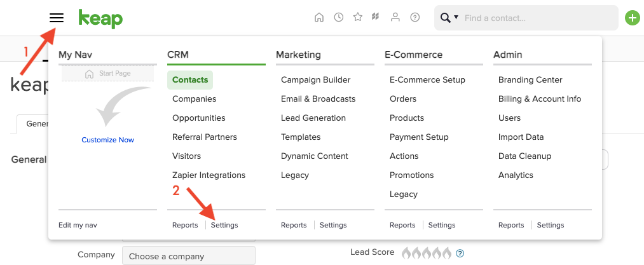
Task: Open the marketplace leaf icon
Action: click(375, 17)
